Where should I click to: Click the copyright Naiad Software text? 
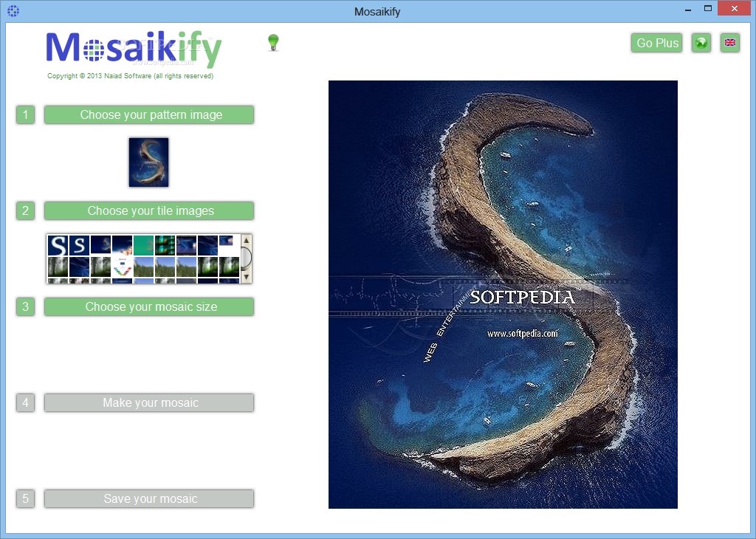coord(130,76)
